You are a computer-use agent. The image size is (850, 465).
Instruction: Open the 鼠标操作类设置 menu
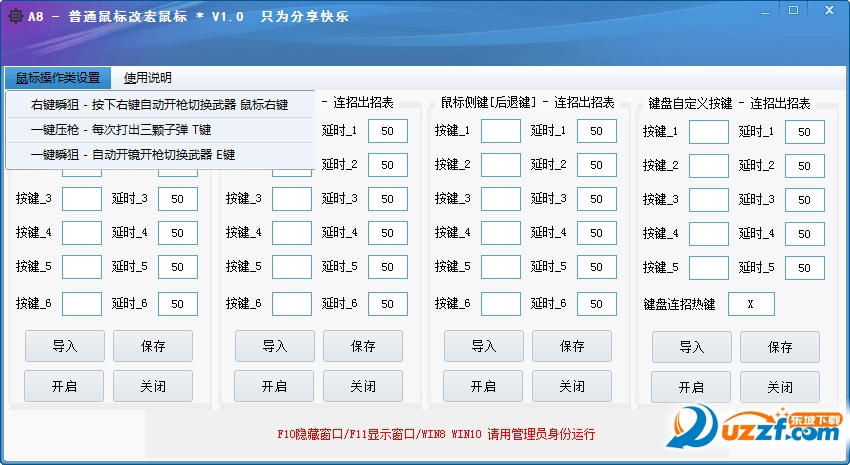[57, 78]
